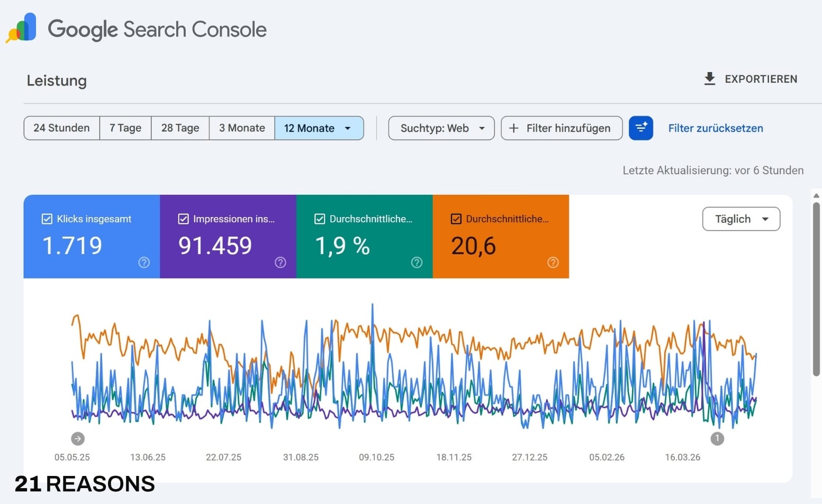
Task: Click the vertical scrollbar thumb
Action: click(817, 289)
